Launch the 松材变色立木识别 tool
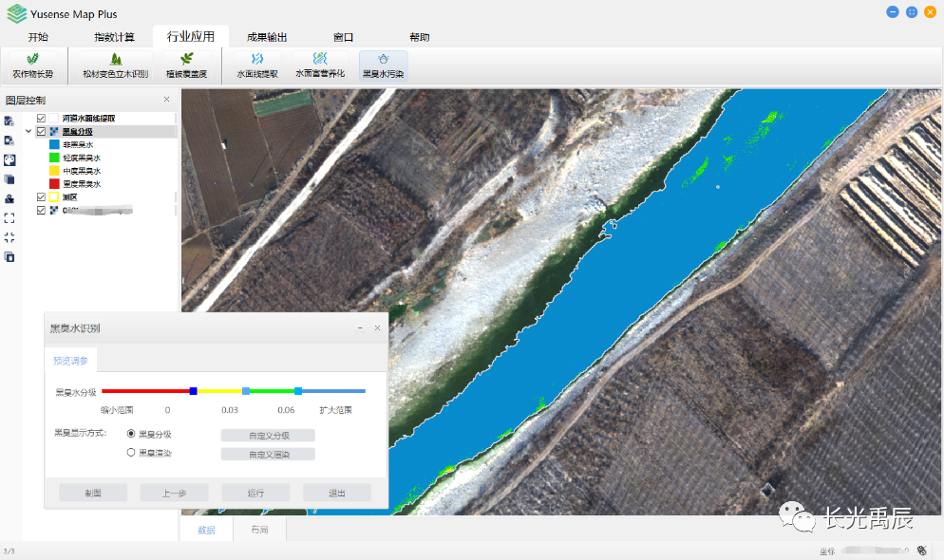The image size is (944, 560). click(115, 65)
